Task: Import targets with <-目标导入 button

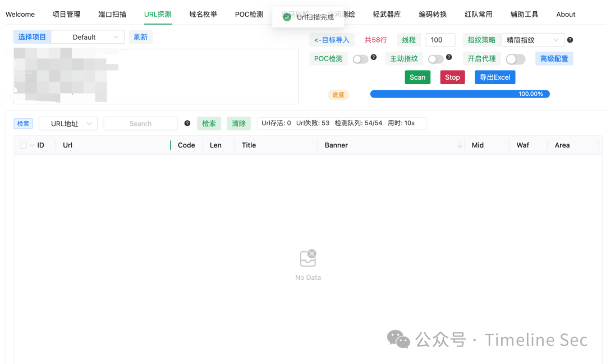Action: coord(332,40)
